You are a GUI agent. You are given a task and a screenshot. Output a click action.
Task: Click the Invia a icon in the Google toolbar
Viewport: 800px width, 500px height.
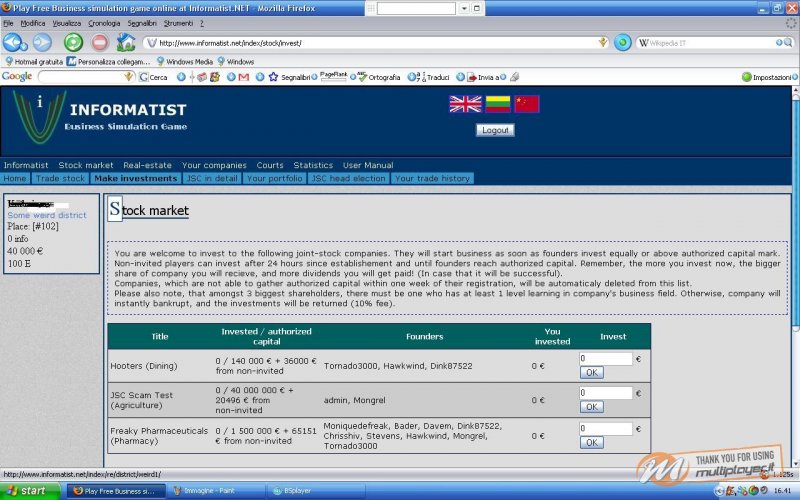(x=472, y=78)
